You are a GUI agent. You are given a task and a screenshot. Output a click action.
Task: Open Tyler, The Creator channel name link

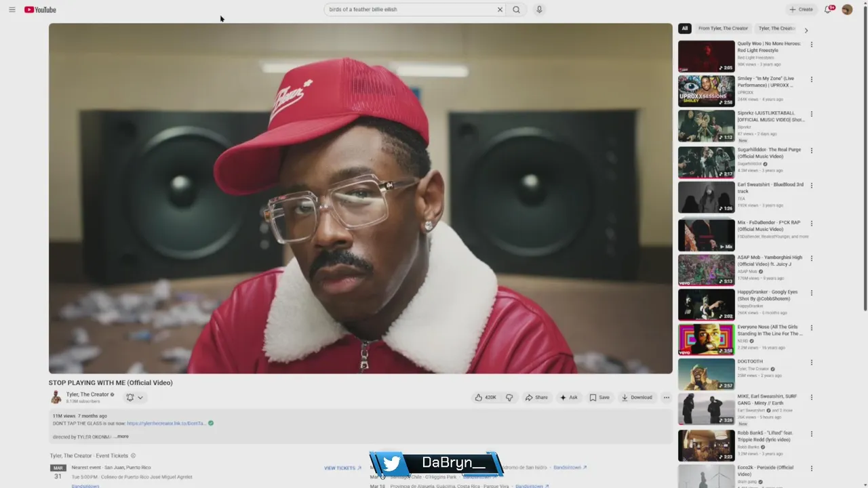tap(87, 394)
